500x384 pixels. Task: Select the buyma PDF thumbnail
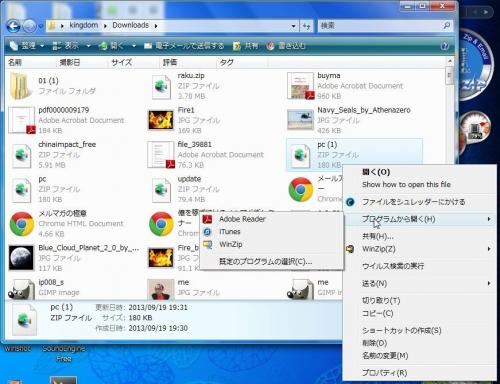tap(300, 86)
